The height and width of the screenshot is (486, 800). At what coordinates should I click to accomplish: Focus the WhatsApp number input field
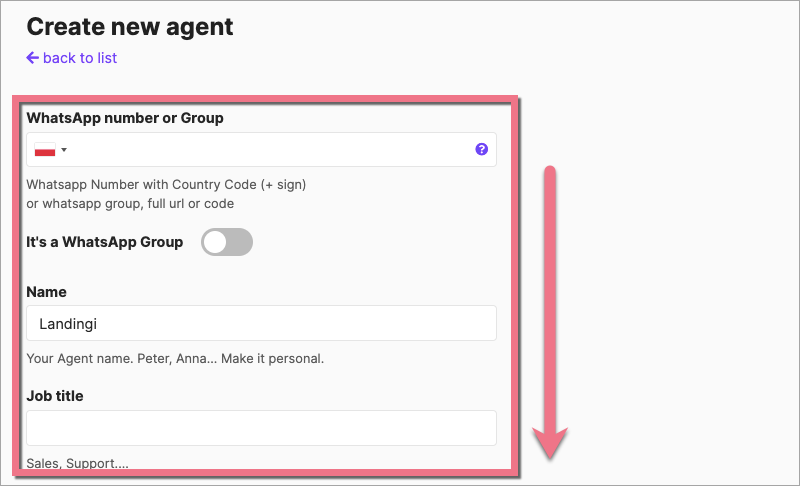point(270,150)
